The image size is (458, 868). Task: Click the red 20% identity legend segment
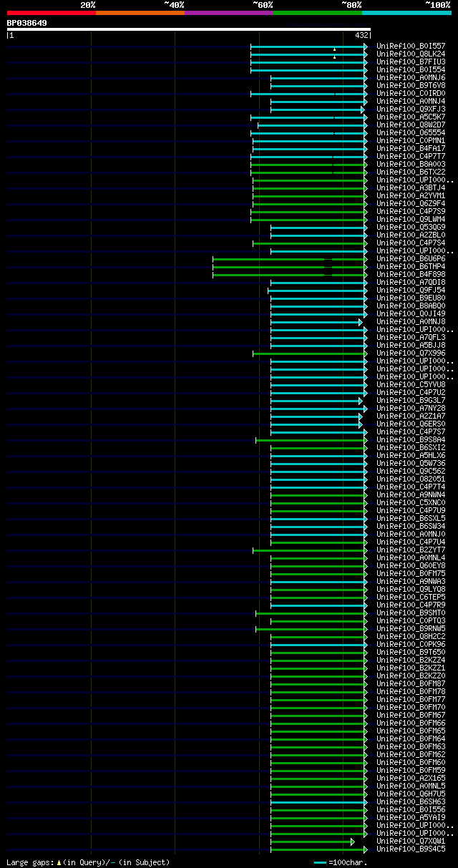coord(52,13)
